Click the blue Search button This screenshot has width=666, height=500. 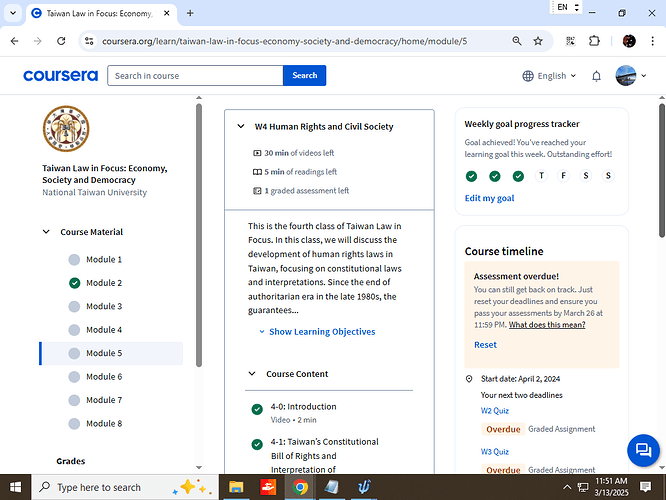[x=305, y=76]
